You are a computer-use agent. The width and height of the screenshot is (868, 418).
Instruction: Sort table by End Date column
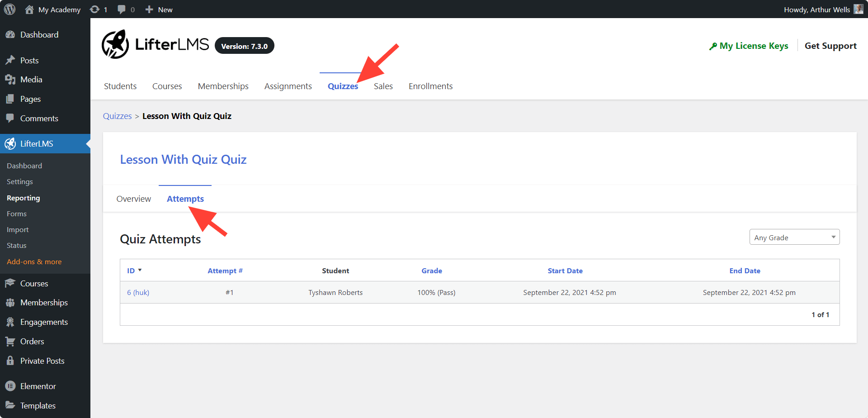[745, 271]
